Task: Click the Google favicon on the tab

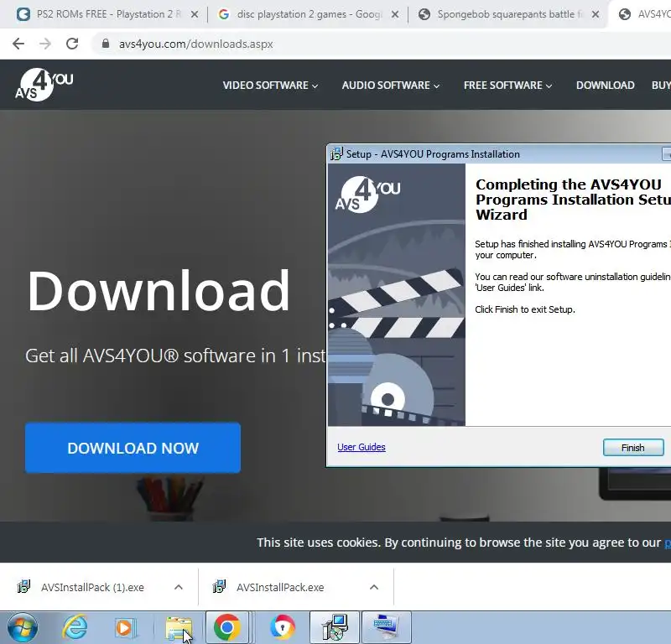Action: [x=223, y=14]
